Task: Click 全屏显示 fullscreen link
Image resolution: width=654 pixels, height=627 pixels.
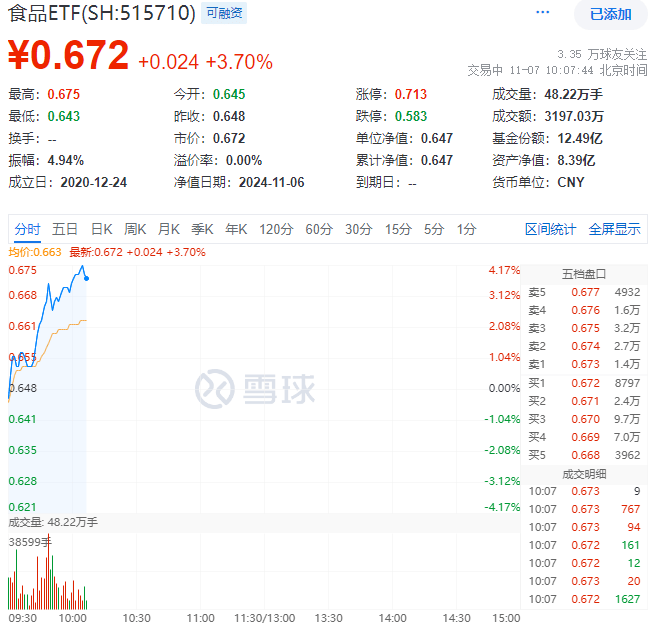Action: (x=614, y=229)
